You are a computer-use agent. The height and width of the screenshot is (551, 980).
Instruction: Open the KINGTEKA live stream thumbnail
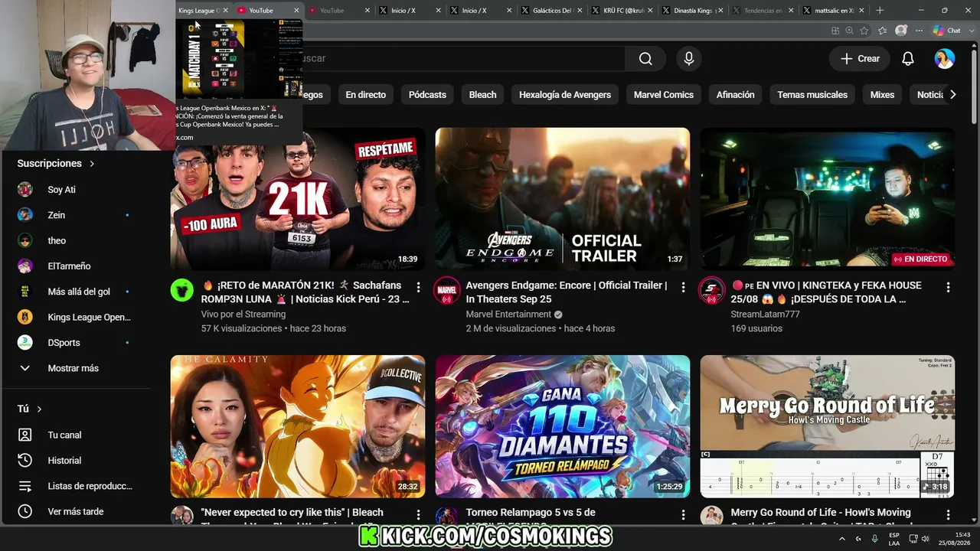click(x=828, y=199)
